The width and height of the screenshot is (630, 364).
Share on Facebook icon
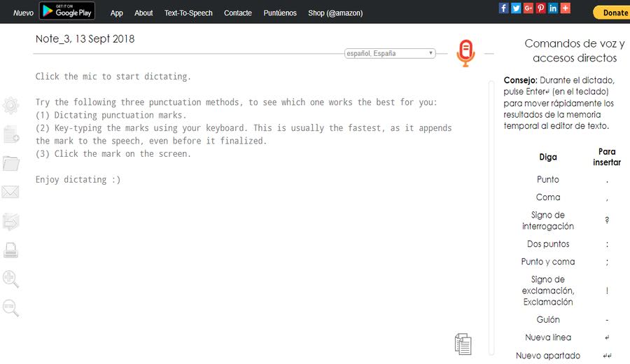pyautogui.click(x=503, y=8)
